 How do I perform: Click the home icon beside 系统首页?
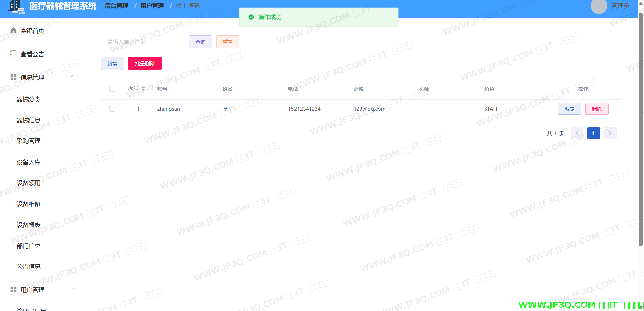tap(13, 30)
